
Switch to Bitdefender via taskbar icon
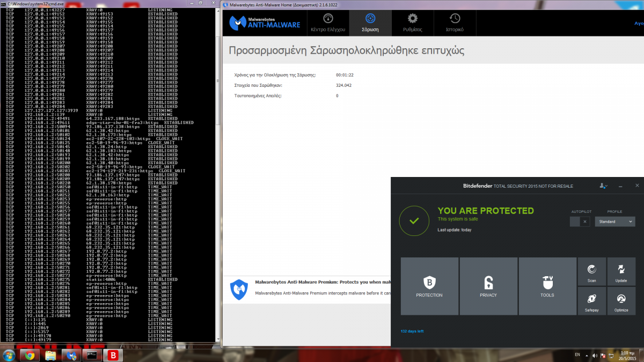[x=113, y=355]
